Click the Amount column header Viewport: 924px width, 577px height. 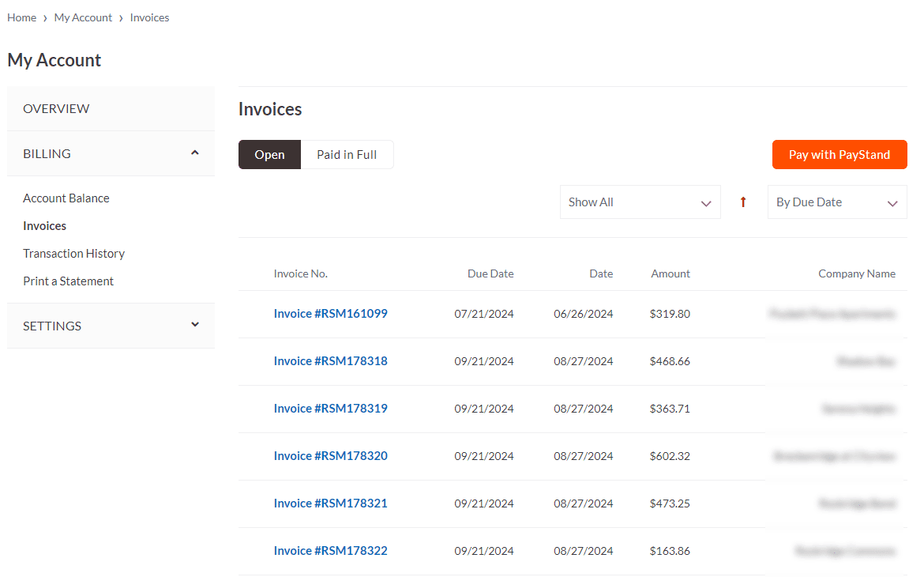pos(670,273)
